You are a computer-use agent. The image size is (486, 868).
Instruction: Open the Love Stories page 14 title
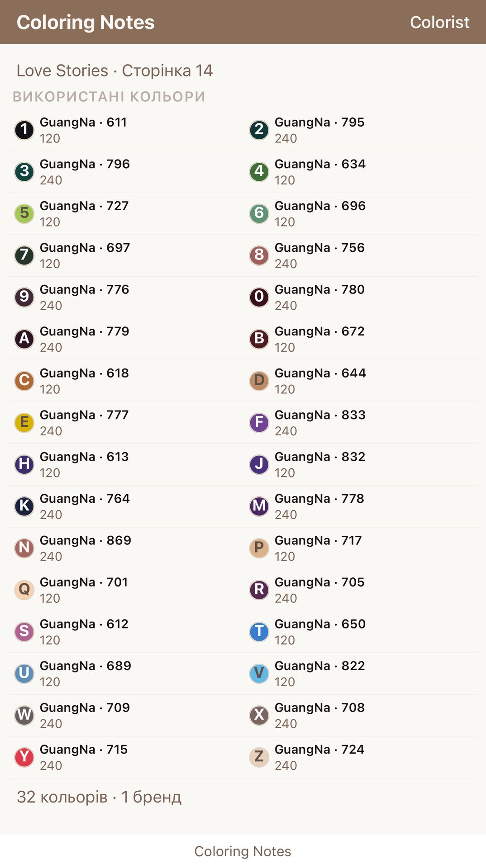tap(114, 71)
